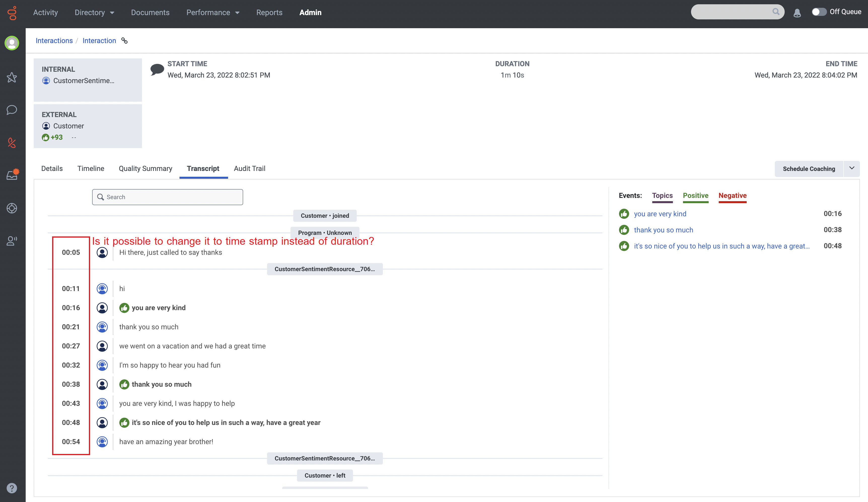Screen dimensions: 868x502
Task: Click the user avatar in sidebar
Action: 12,43
